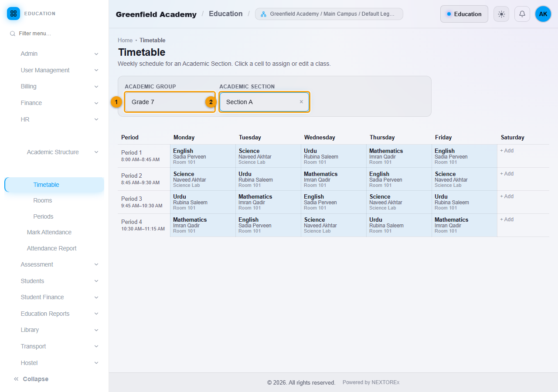The image size is (558, 392).
Task: Add a Saturday class for Period 4
Action: pyautogui.click(x=507, y=220)
